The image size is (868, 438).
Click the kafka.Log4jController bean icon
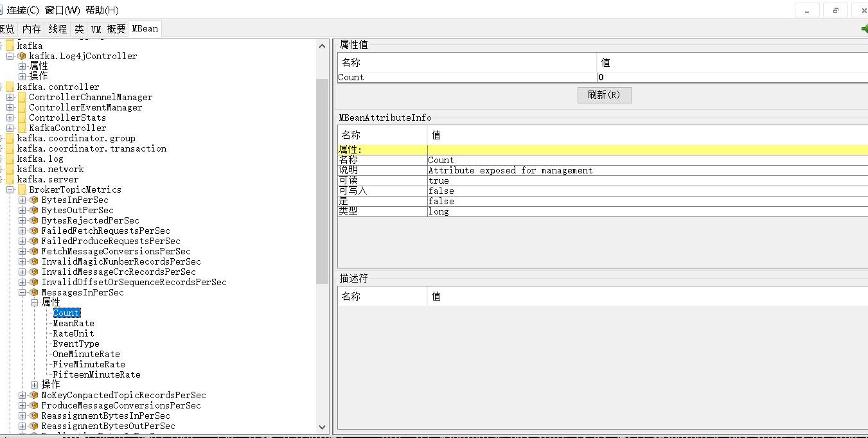pos(22,56)
